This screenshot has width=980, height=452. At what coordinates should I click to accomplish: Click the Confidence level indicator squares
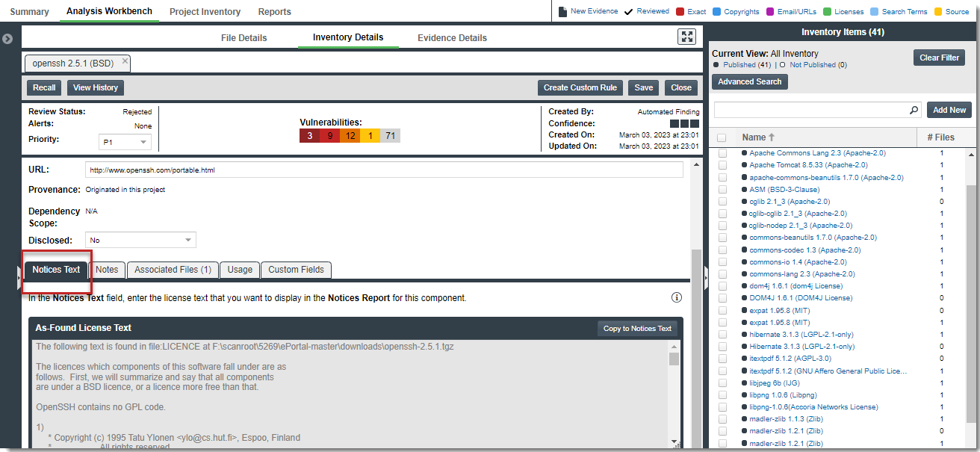[x=684, y=123]
